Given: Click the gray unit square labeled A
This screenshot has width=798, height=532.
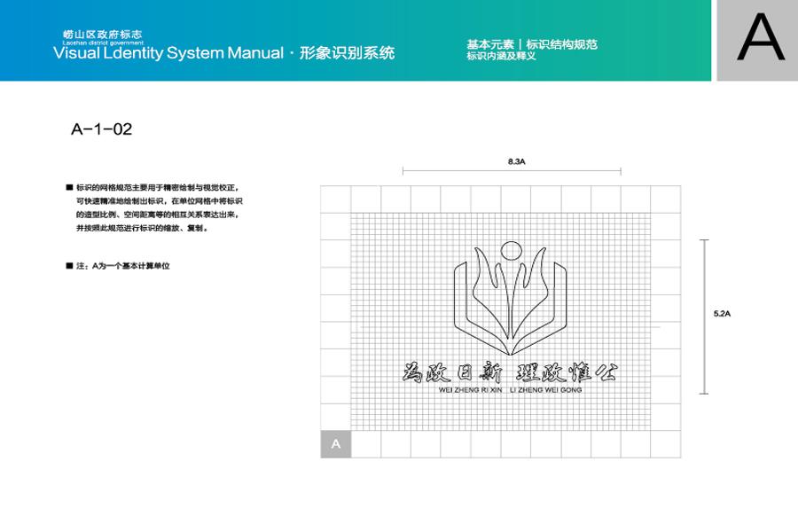Looking at the screenshot, I should [x=336, y=444].
